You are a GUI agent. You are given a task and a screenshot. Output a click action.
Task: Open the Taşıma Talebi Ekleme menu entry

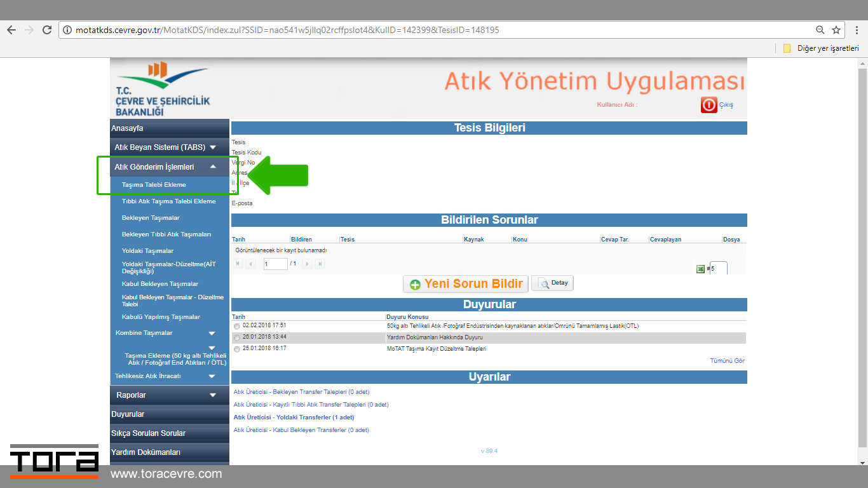(154, 185)
